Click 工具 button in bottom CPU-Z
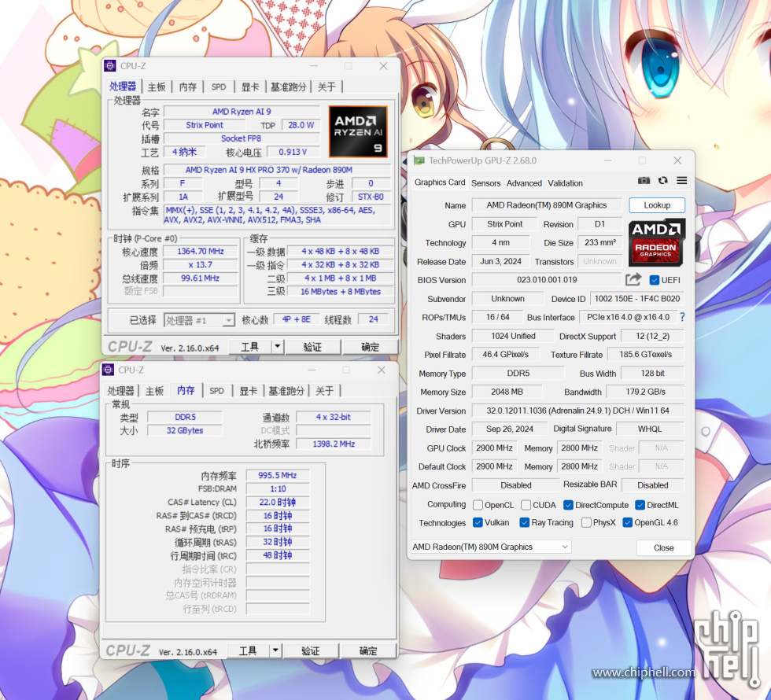Screen dimensions: 771x700 click(x=248, y=650)
